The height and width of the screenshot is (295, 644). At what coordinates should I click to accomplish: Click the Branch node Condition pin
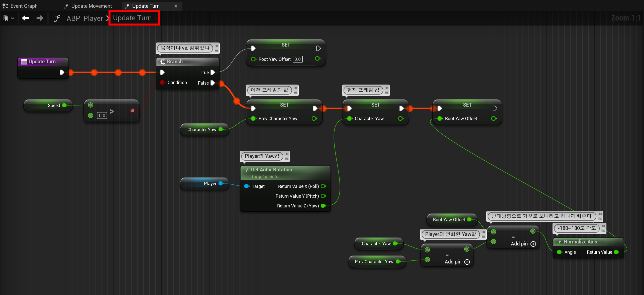click(162, 82)
